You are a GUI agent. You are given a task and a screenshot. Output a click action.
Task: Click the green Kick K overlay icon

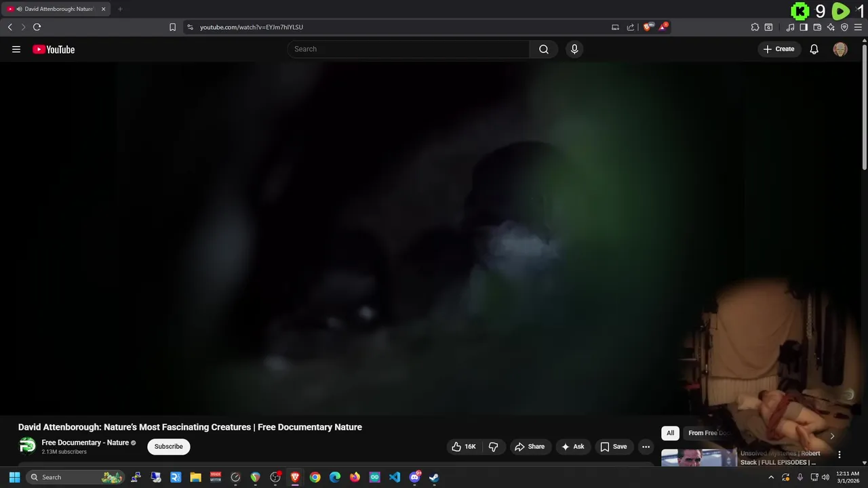click(x=801, y=11)
